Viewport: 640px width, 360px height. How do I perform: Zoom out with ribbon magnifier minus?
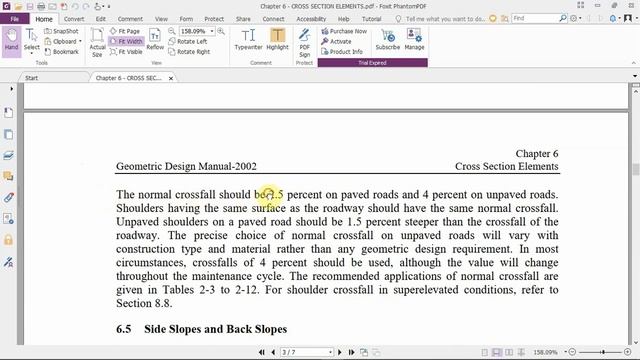pyautogui.click(x=172, y=31)
